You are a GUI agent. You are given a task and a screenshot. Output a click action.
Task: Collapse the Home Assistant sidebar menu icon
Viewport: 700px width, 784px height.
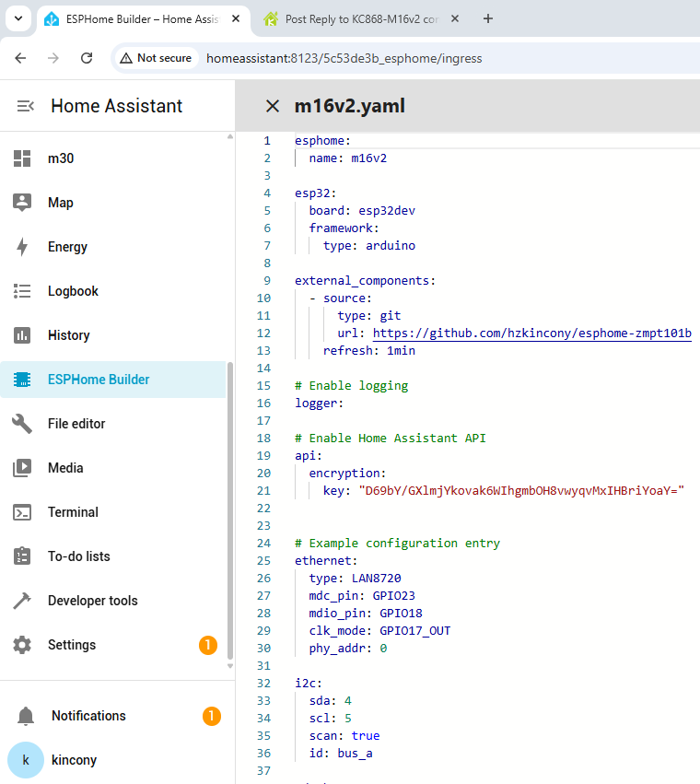pos(25,106)
